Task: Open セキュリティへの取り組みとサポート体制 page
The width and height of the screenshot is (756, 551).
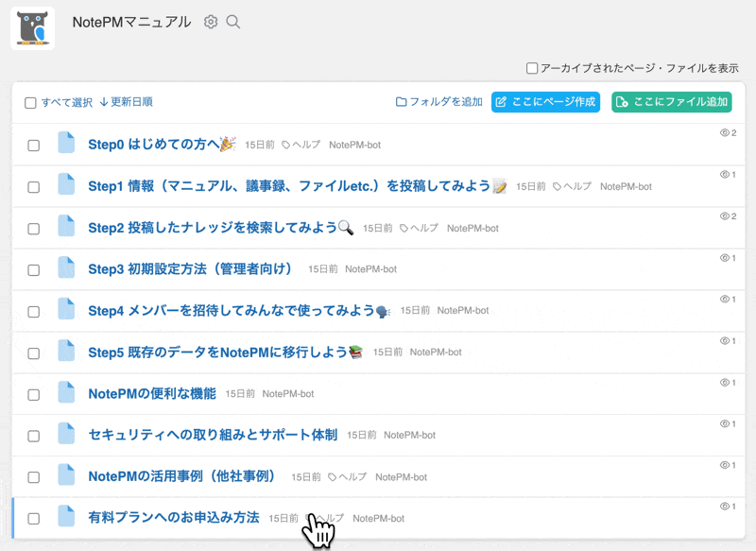Action: coord(213,435)
